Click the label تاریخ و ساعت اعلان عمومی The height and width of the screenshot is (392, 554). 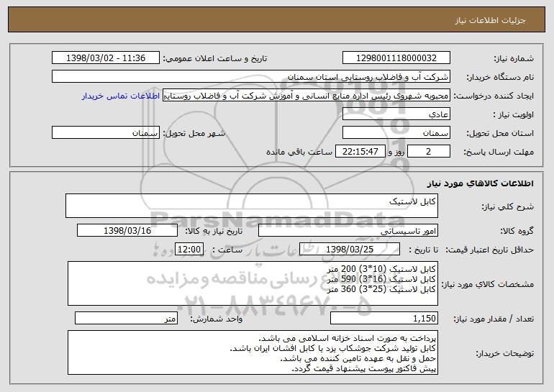(x=215, y=59)
